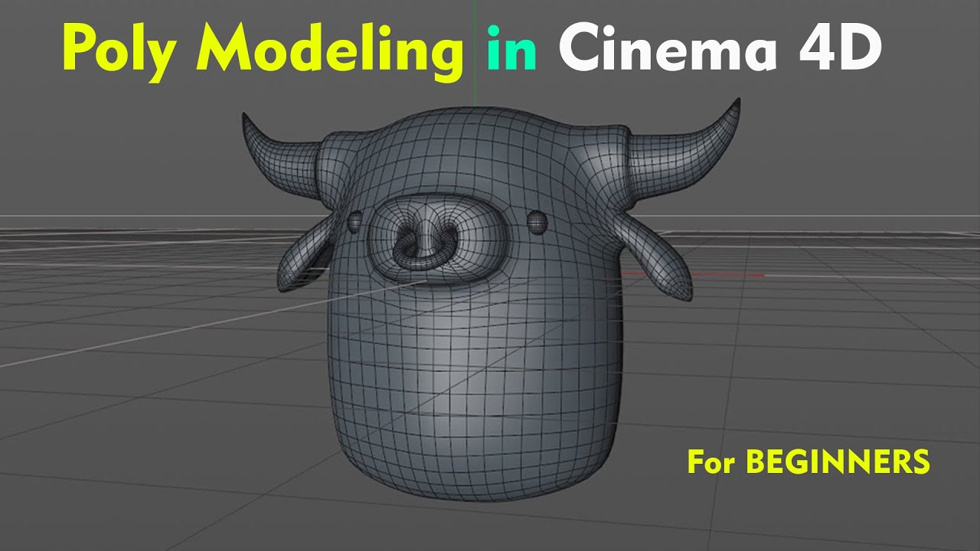Click the "For BEGINNERS" text

[x=808, y=461]
